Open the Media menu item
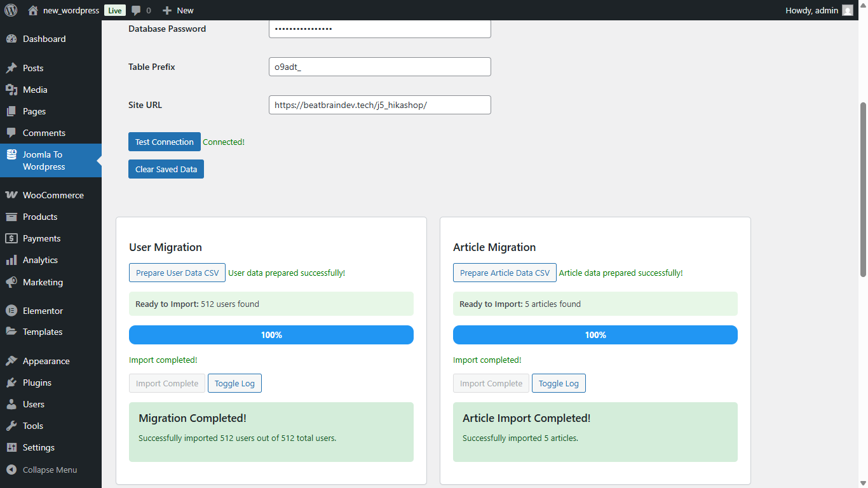868x488 pixels. coord(35,90)
